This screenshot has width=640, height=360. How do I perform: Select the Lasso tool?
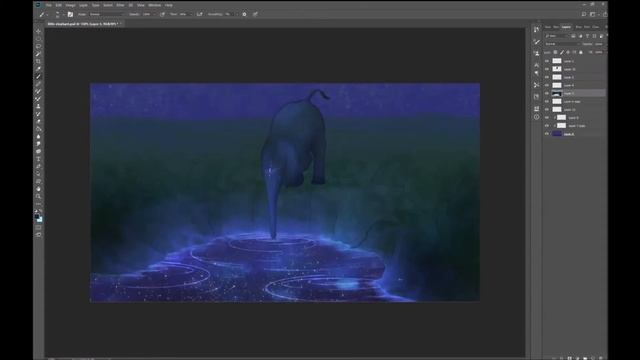pos(39,47)
